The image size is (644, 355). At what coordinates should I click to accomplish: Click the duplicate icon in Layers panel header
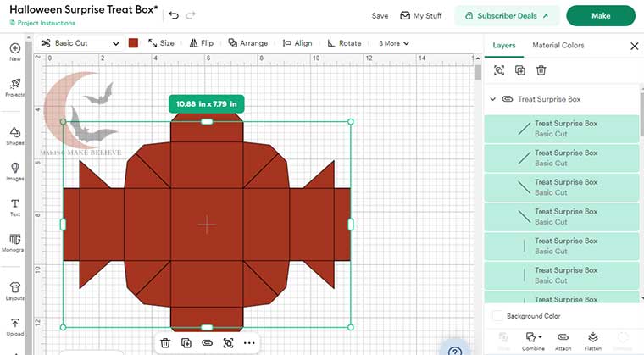[x=520, y=70]
